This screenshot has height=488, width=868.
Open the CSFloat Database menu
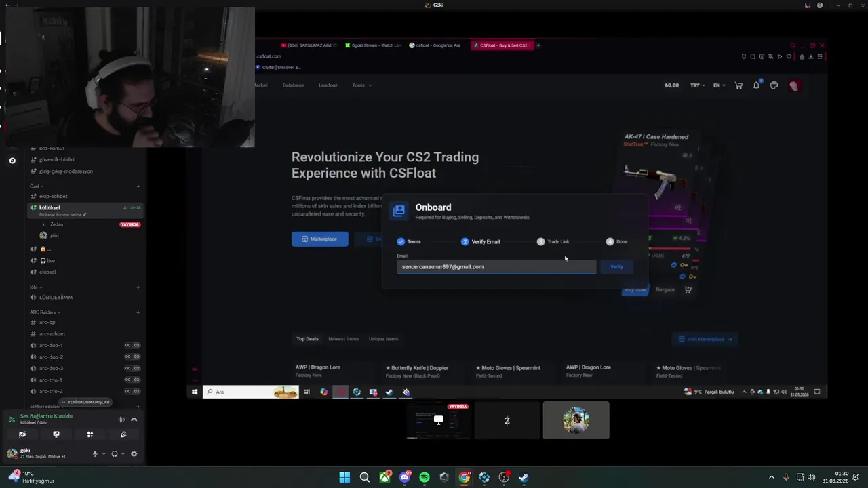pyautogui.click(x=293, y=85)
